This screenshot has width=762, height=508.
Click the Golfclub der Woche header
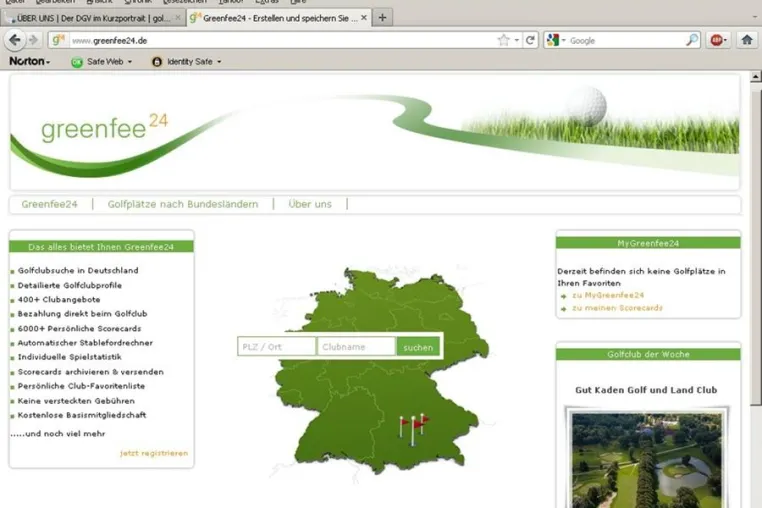click(648, 354)
